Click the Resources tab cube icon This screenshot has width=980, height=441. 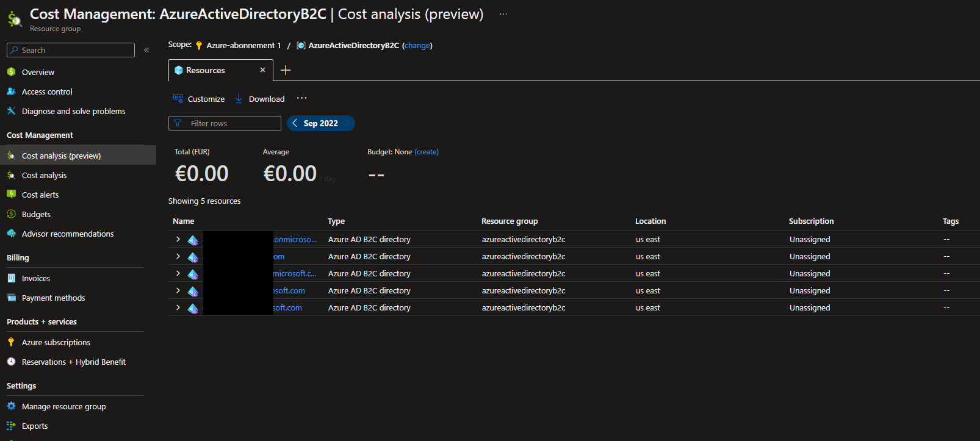[179, 70]
